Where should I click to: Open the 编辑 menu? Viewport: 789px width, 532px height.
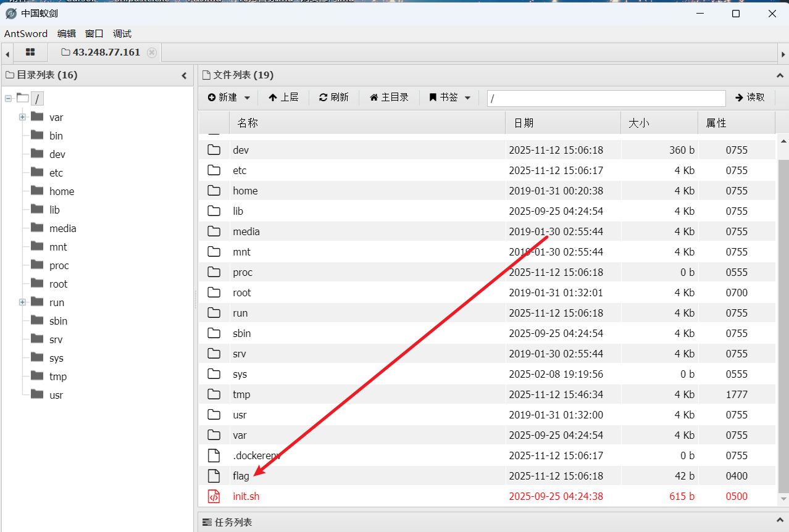67,34
